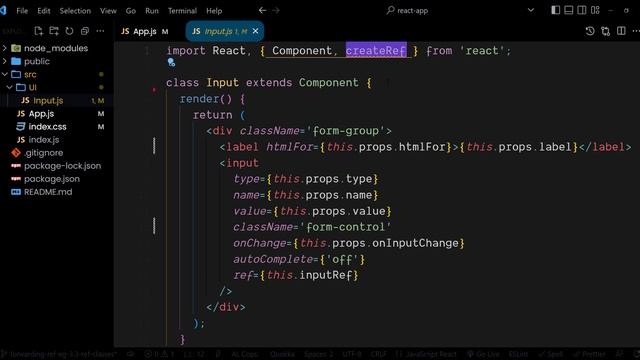Change file encoding UTF-8
The image size is (640, 360).
coord(352,354)
